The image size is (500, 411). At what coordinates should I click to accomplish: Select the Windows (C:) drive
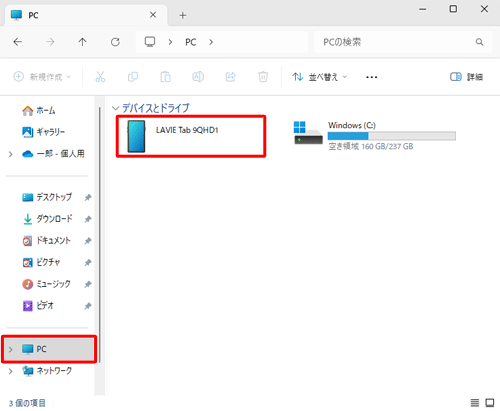click(375, 136)
